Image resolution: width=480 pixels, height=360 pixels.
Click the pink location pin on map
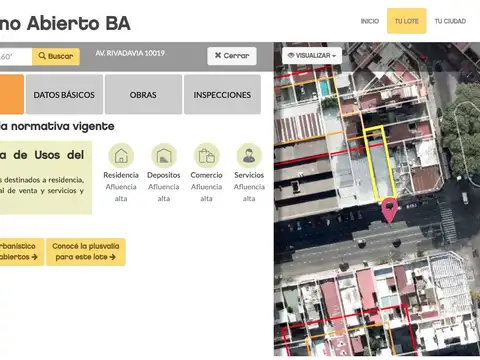[x=389, y=210]
